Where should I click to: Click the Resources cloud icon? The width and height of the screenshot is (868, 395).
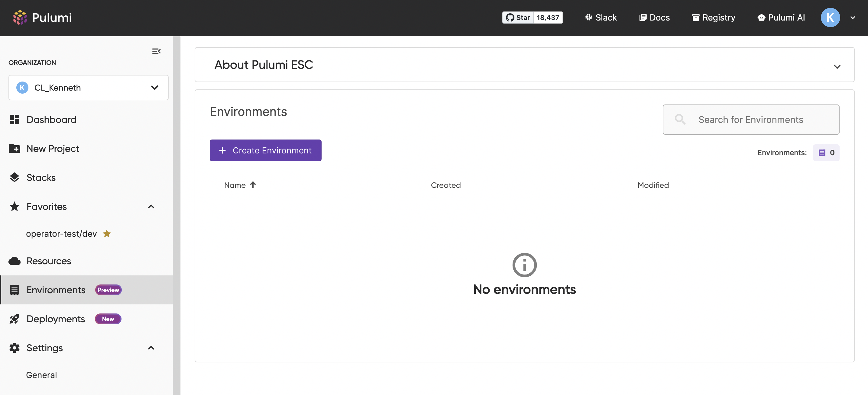tap(15, 261)
